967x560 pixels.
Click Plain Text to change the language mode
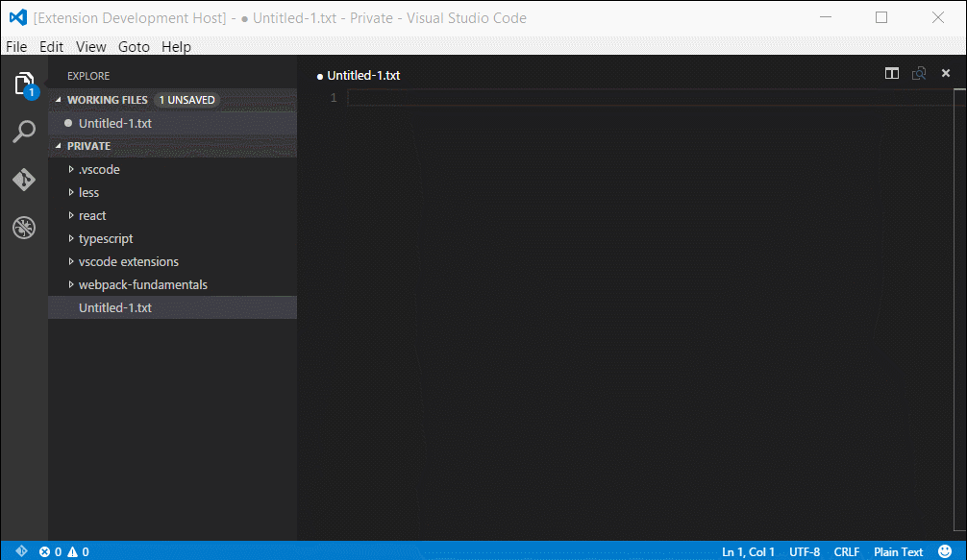[x=898, y=551]
